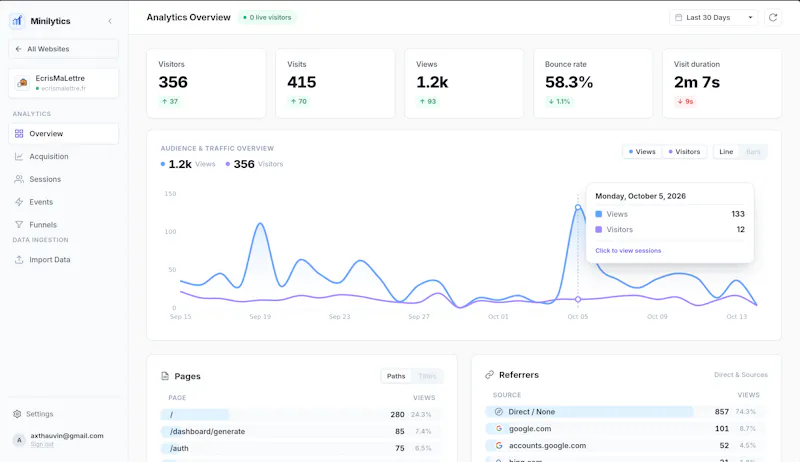Toggle the Visitors series in chart legend
The image size is (800, 462).
pos(685,152)
